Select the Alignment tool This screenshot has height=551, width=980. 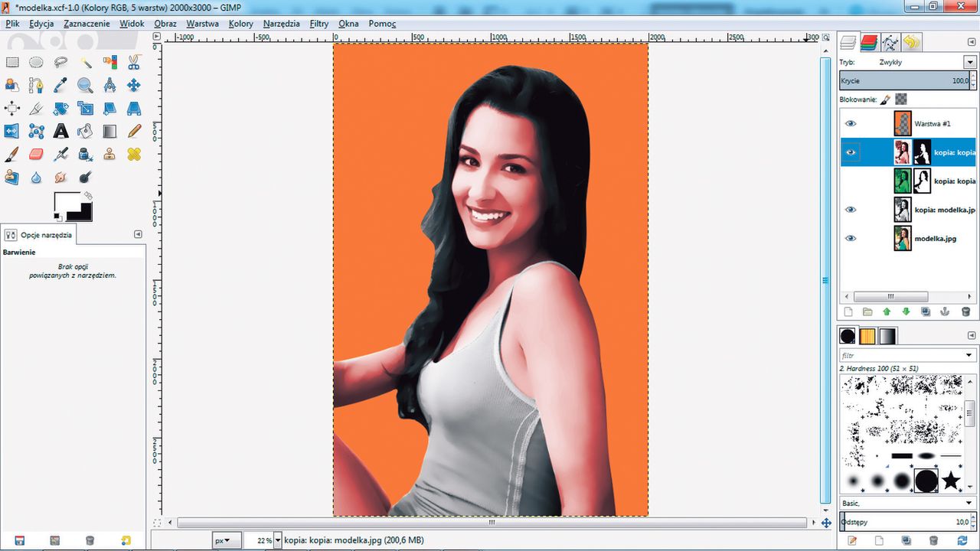point(12,108)
